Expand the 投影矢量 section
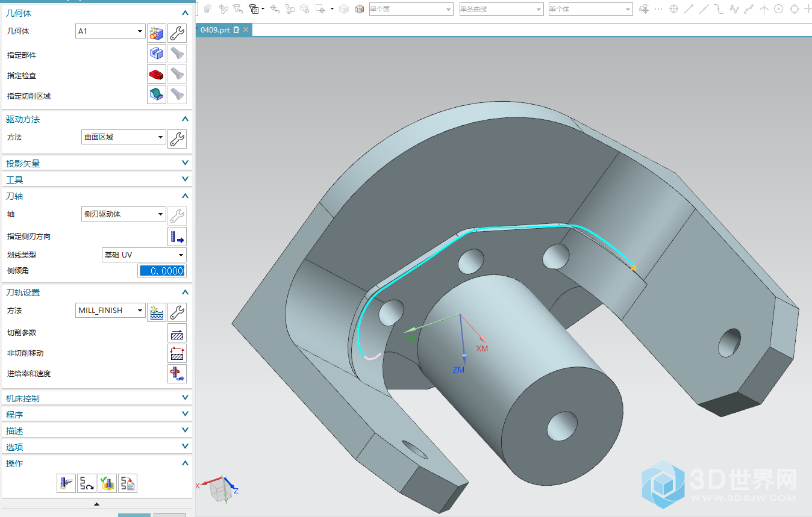The height and width of the screenshot is (517, 812). coord(185,163)
